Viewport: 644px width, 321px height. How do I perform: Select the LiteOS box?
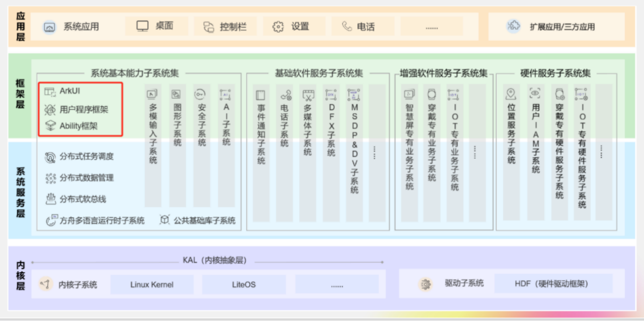(244, 284)
